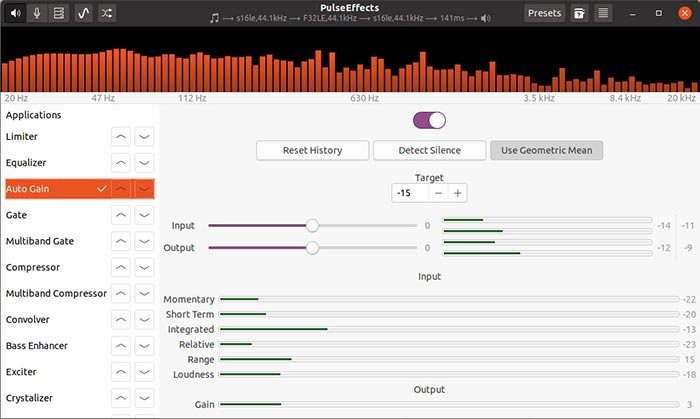Click the Output Gain level meter
The height and width of the screenshot is (419, 700).
pyautogui.click(x=449, y=404)
